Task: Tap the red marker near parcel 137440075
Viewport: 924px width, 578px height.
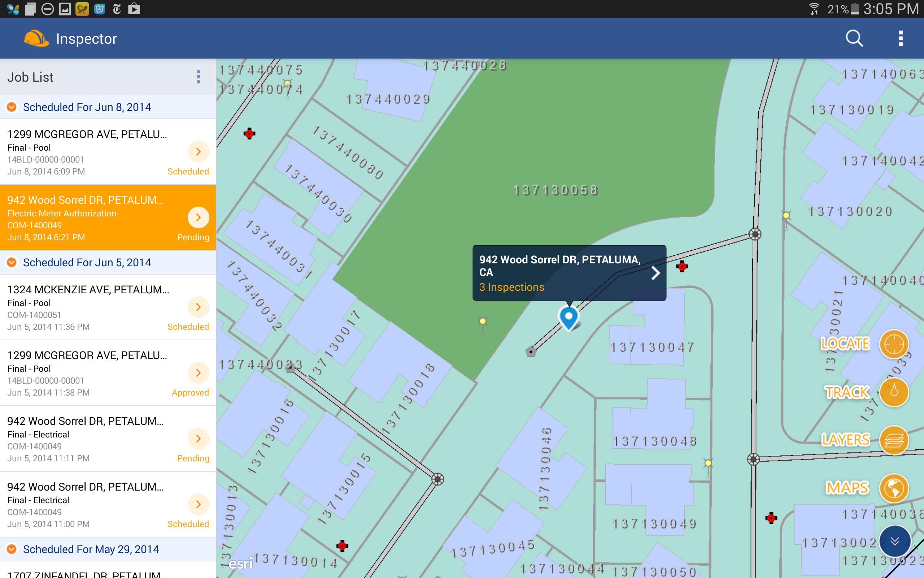Action: click(249, 133)
